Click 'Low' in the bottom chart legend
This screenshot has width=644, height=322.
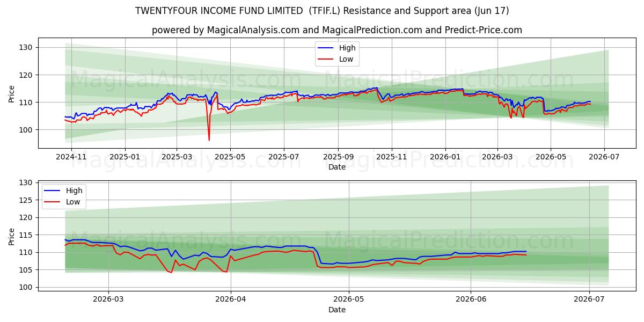click(x=73, y=202)
